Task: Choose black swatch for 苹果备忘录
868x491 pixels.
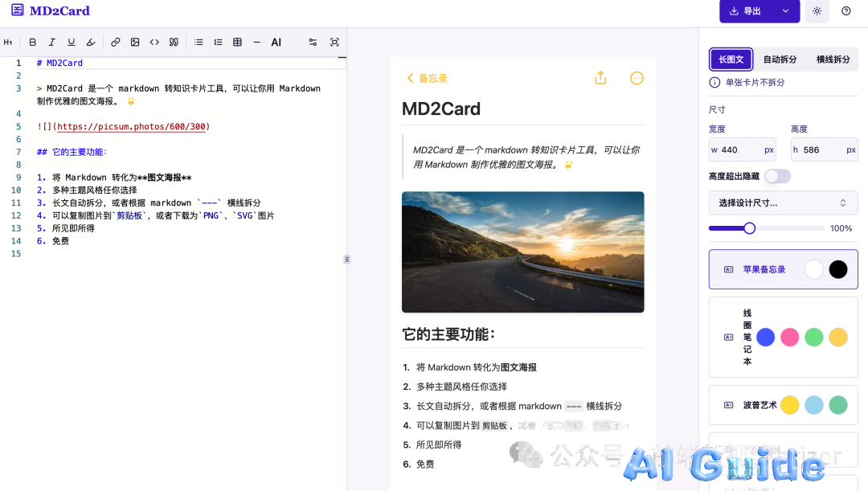Action: pyautogui.click(x=838, y=269)
